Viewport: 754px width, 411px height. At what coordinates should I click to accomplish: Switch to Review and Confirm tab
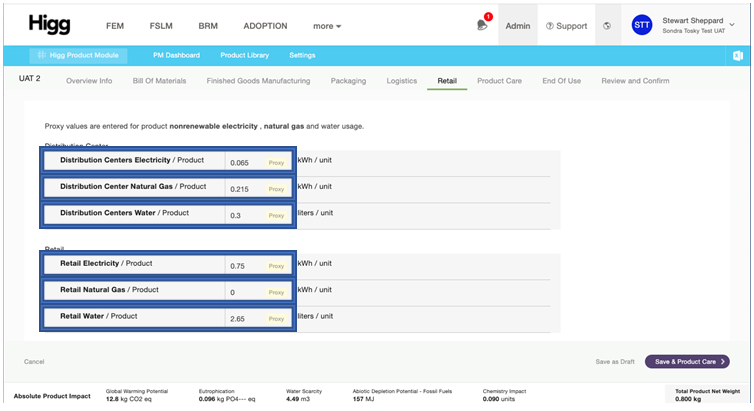click(x=635, y=81)
